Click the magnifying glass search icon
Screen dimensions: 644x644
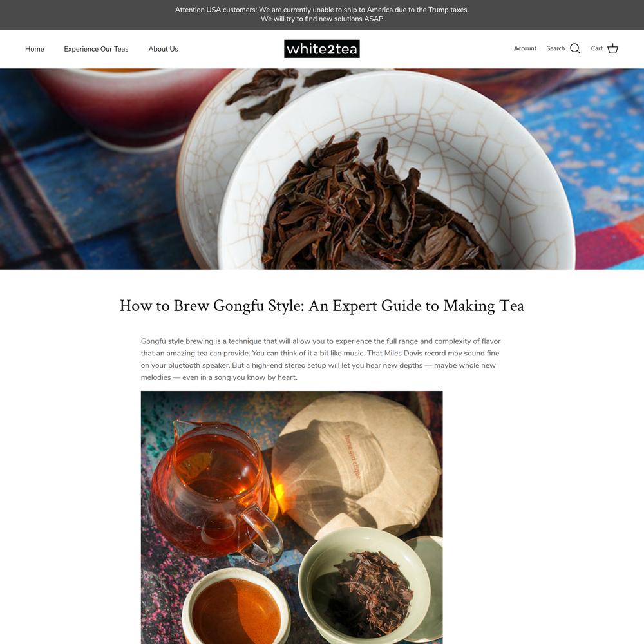click(x=575, y=48)
